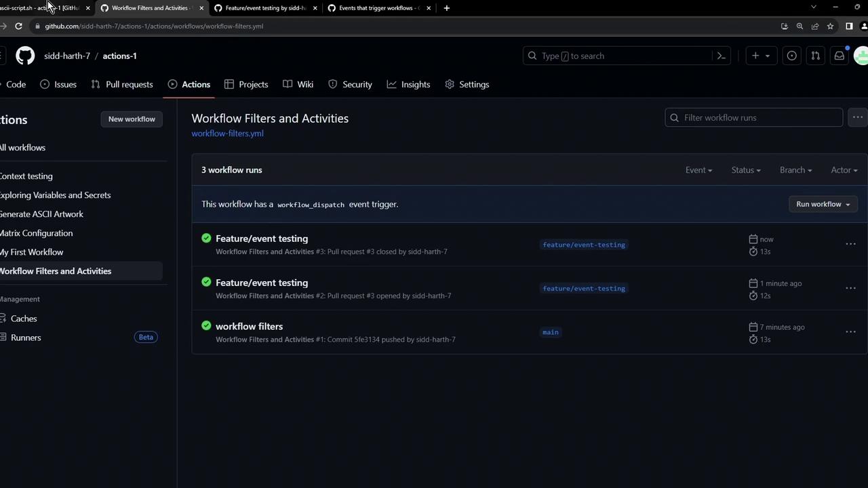
Task: Click the share icon in address bar
Action: click(815, 26)
